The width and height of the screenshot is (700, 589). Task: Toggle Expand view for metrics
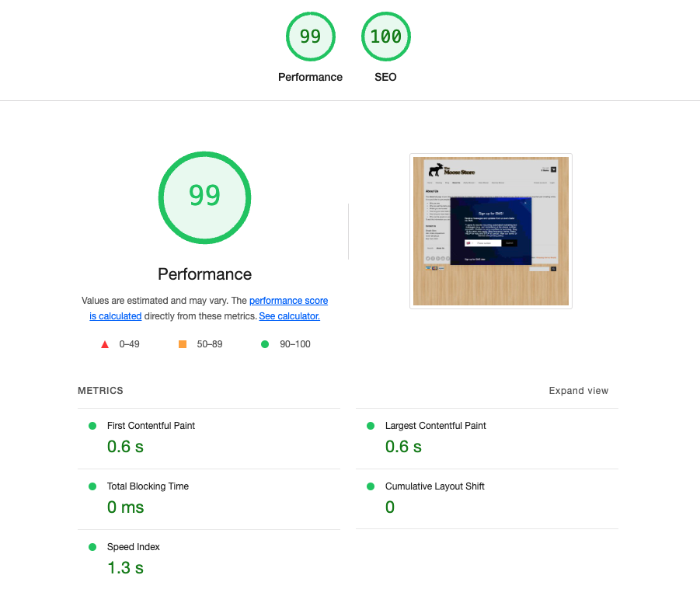578,391
